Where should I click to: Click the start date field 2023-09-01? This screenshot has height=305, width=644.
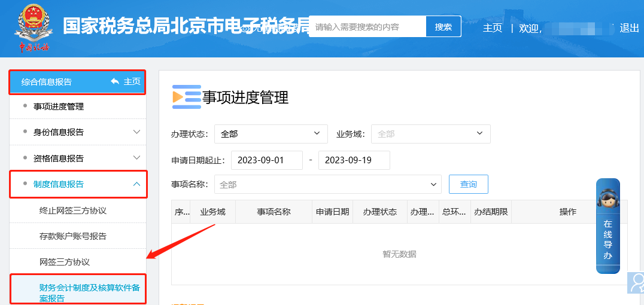[x=266, y=160]
